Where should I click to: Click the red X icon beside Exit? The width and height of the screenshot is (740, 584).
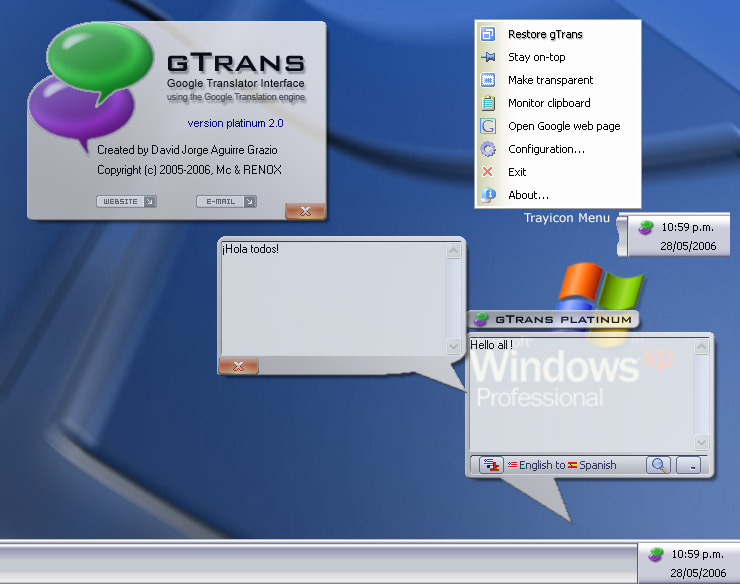[488, 172]
